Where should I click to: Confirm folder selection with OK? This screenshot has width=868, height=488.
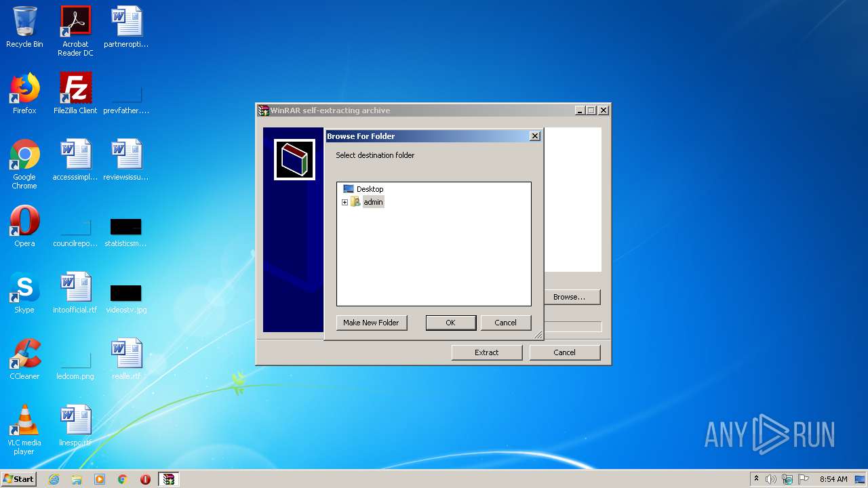[450, 323]
